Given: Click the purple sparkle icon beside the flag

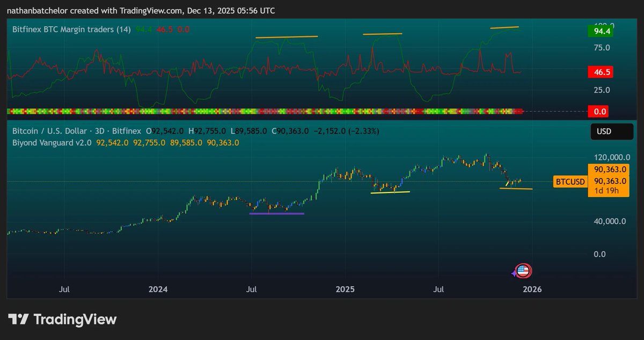Looking at the screenshot, I should (514, 274).
